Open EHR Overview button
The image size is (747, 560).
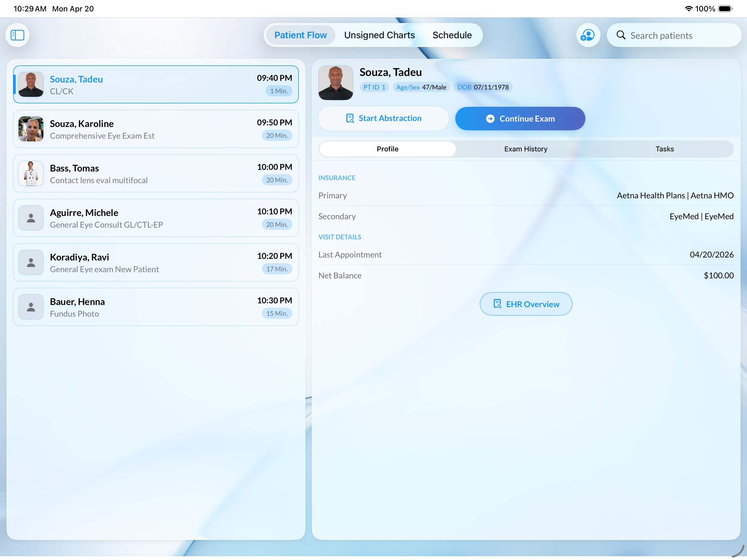(x=526, y=304)
